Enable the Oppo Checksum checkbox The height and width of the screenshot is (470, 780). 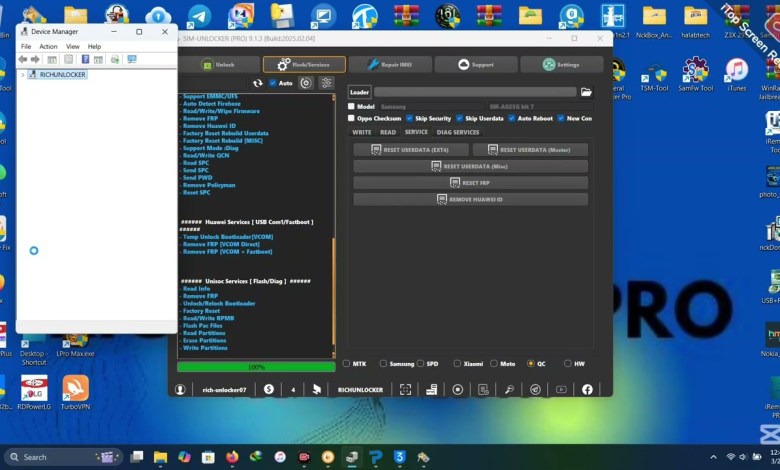point(351,118)
